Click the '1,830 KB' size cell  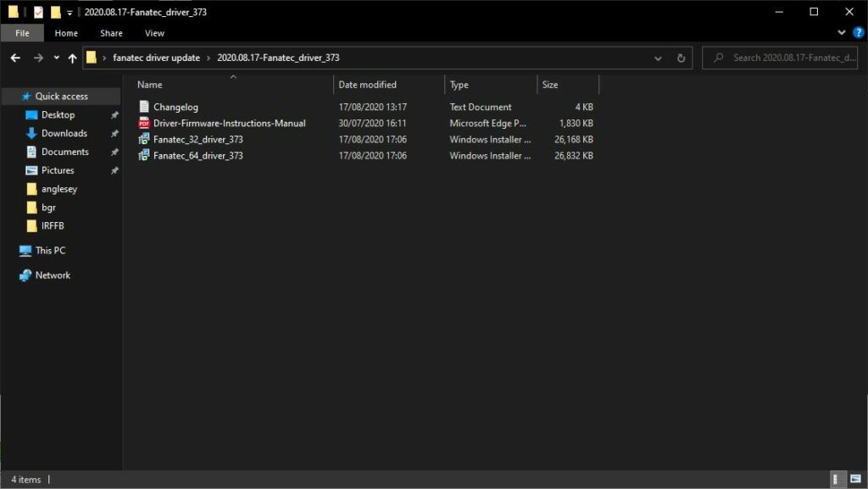click(x=576, y=123)
